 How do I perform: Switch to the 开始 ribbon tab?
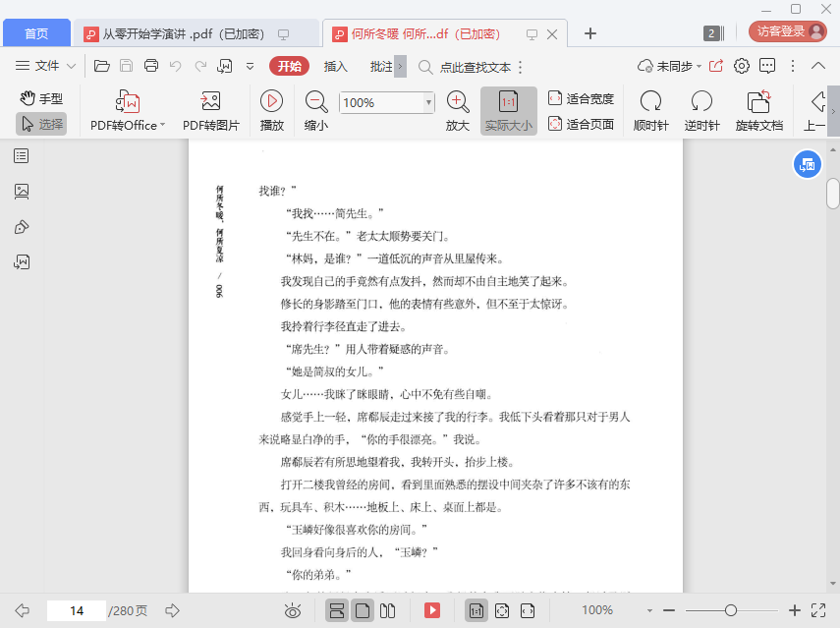[289, 67]
